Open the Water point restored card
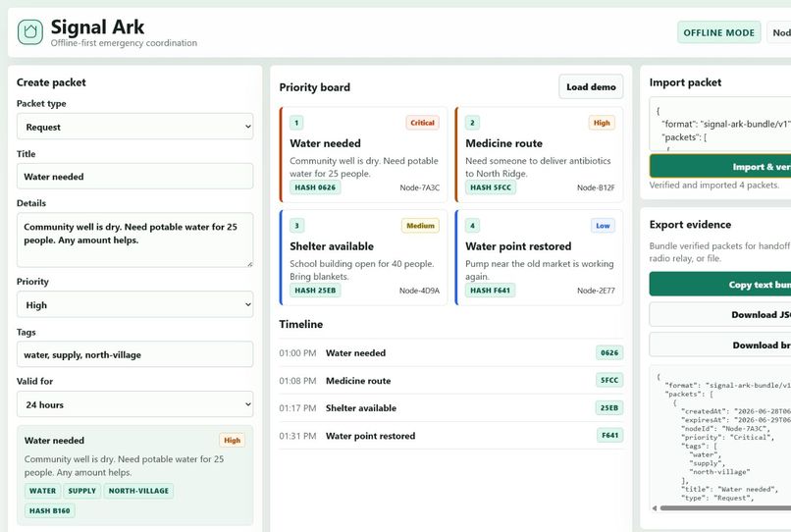791x532 pixels. [539, 257]
